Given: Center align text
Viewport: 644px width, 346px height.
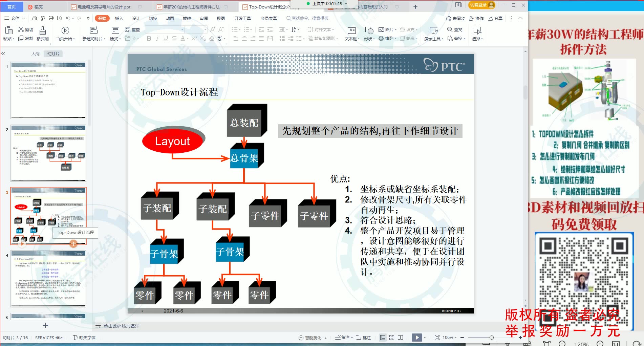Looking at the screenshot, I should coord(244,39).
